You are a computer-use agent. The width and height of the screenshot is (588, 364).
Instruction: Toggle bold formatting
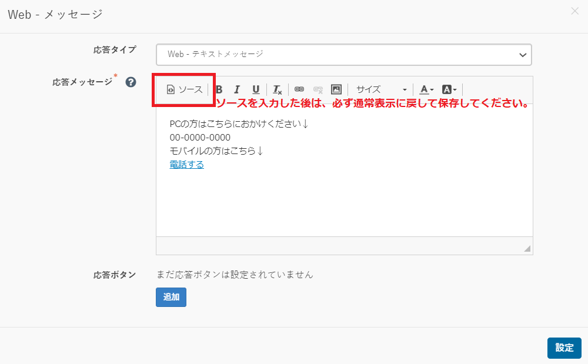point(219,89)
